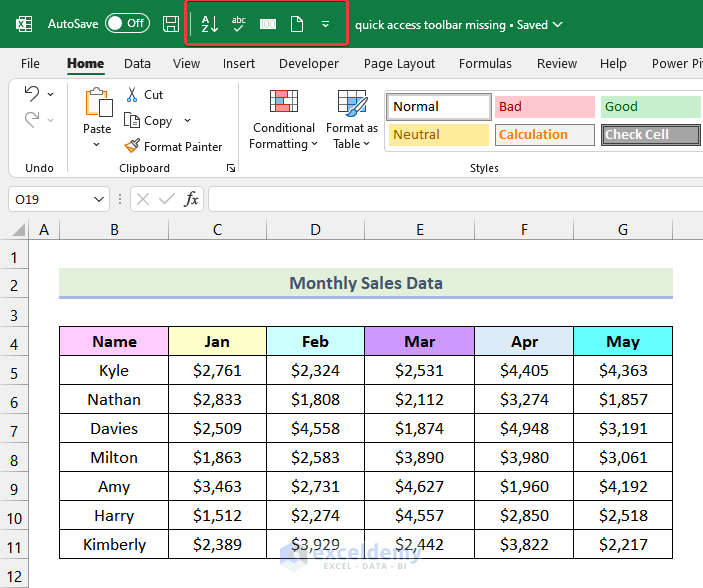Open the View tab
Image resolution: width=703 pixels, height=588 pixels.
[186, 63]
